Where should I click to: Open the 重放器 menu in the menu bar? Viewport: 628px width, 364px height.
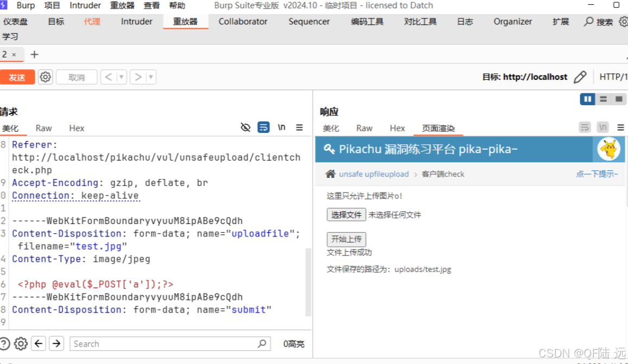click(122, 5)
